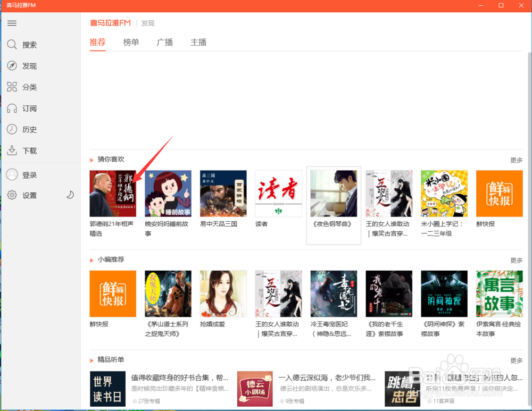Screen dimensions: 532x411
Task: Click the clock history icon
Action: point(12,129)
